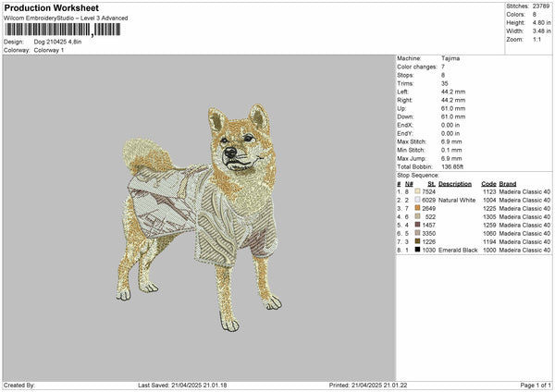Click the beige swatch beside stitch count 3350
This screenshot has height=392, width=555.
417,233
